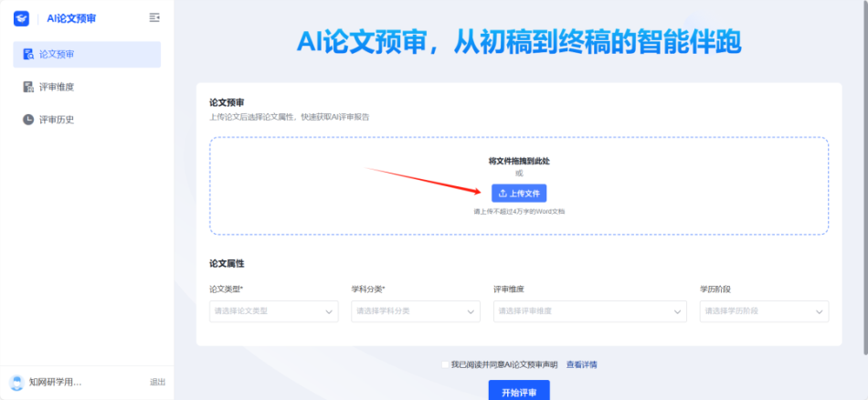Open the 评审历史 menu item
Viewport: 868px width, 400px height.
pyautogui.click(x=57, y=120)
